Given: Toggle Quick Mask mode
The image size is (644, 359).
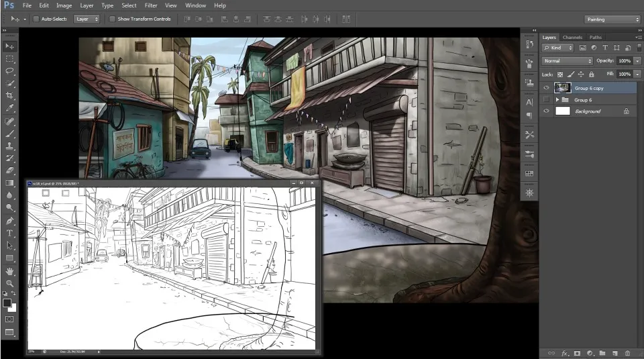Looking at the screenshot, I should click(x=9, y=319).
